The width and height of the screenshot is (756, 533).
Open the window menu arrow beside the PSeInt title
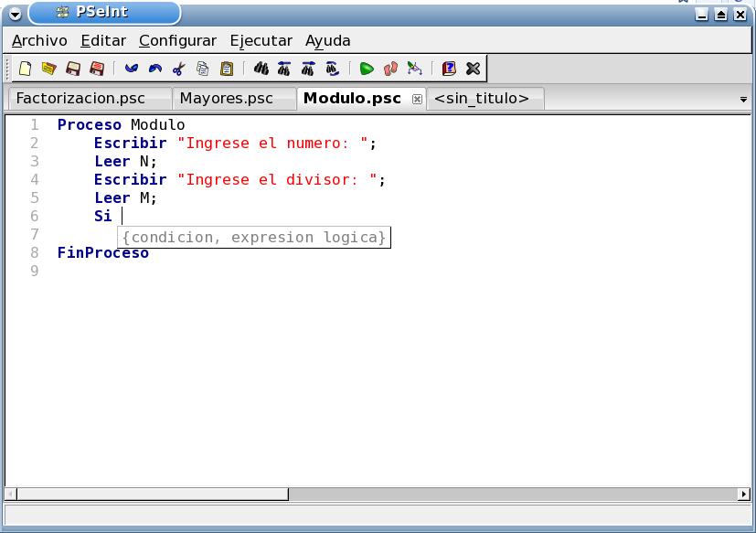click(x=15, y=14)
